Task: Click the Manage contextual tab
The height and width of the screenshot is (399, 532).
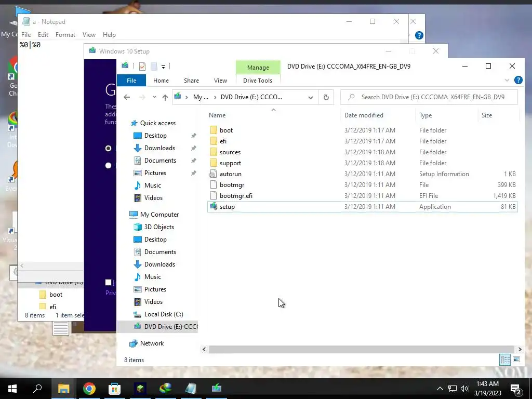Action: pos(258,68)
